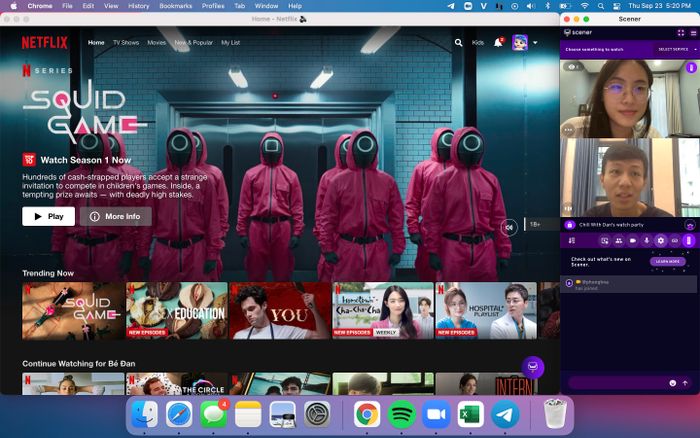The image size is (700, 438).
Task: Open the Scener activity list icon
Action: point(572,241)
